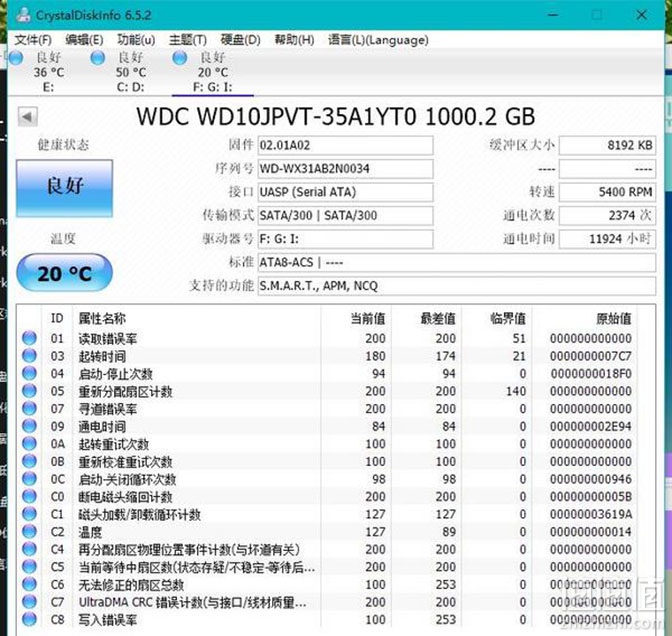This screenshot has width=672, height=636.
Task: Click the rotation rate field 5400 RPM
Action: [608, 192]
